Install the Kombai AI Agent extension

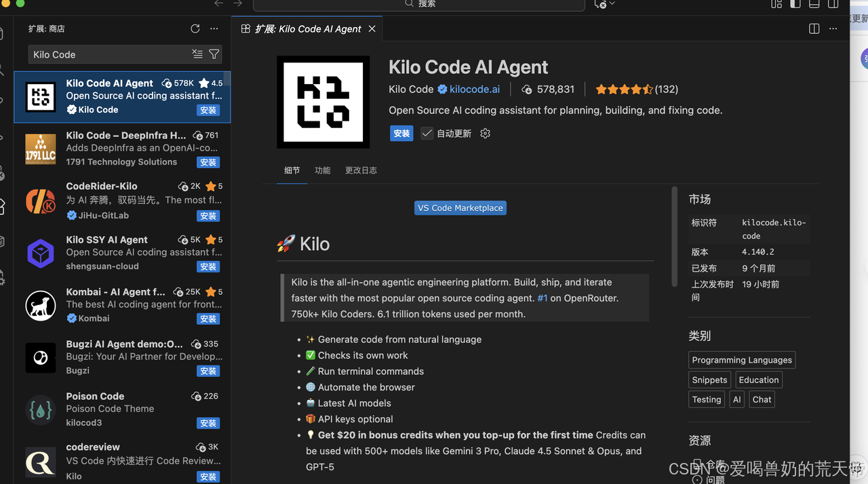coord(208,319)
